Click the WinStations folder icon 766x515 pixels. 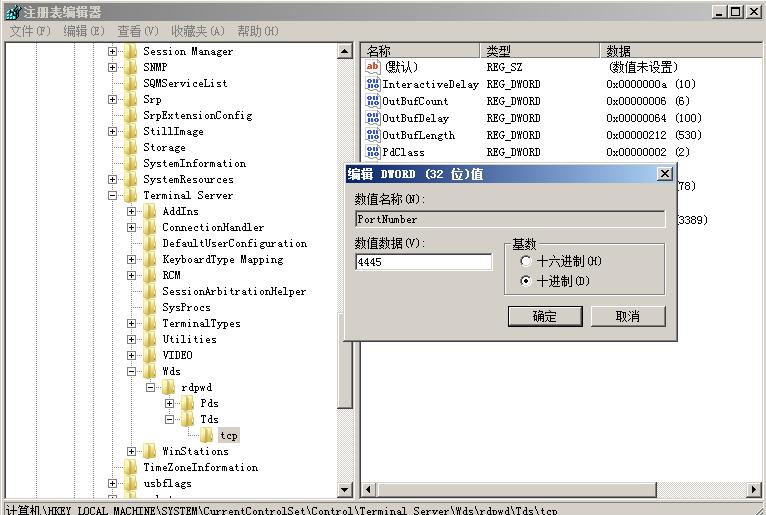149,451
